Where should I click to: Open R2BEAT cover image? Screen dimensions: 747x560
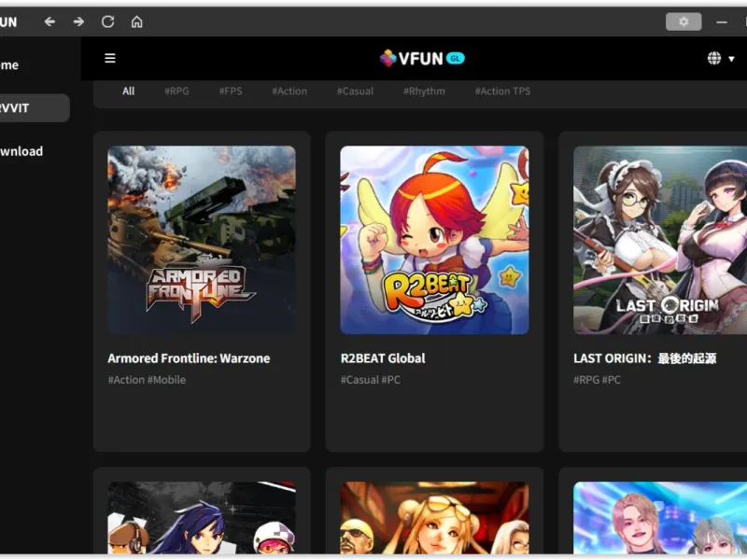point(434,240)
